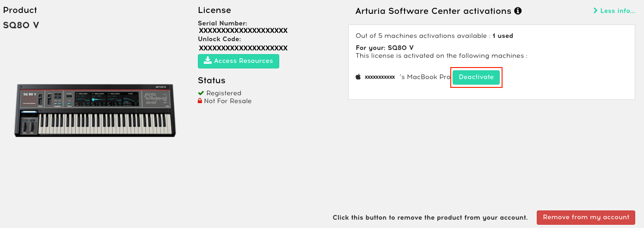Click the download icon in Access Resources

coord(208,61)
